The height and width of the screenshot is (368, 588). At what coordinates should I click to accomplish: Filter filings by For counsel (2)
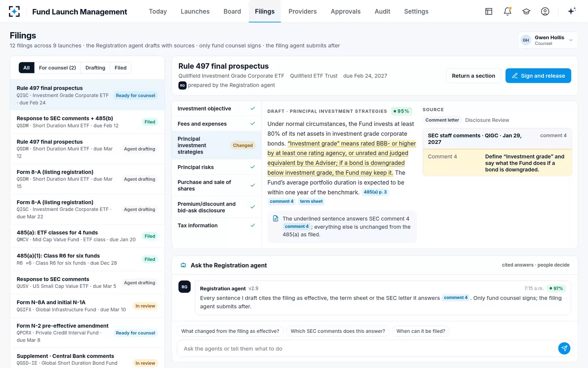[x=58, y=68]
